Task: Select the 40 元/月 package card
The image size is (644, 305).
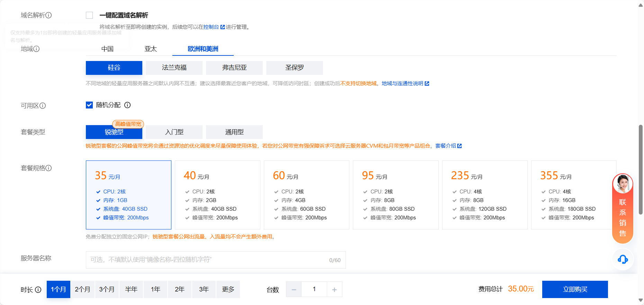Action: coord(217,195)
